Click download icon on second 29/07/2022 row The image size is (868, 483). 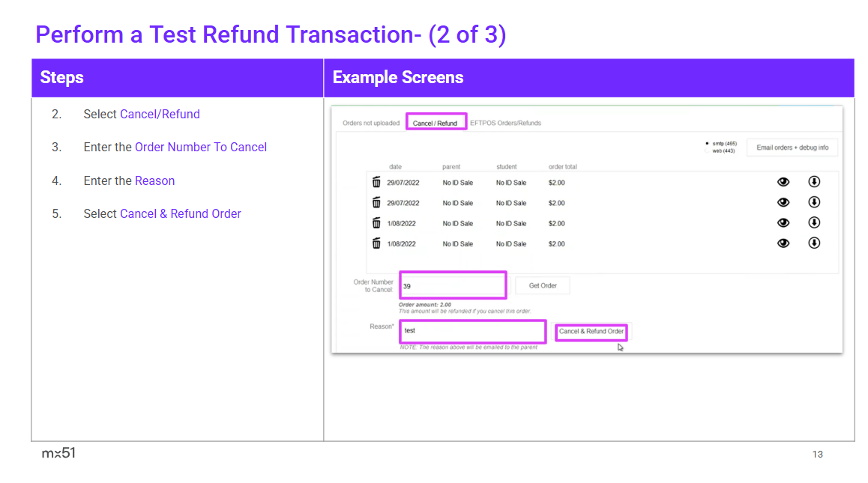(814, 202)
